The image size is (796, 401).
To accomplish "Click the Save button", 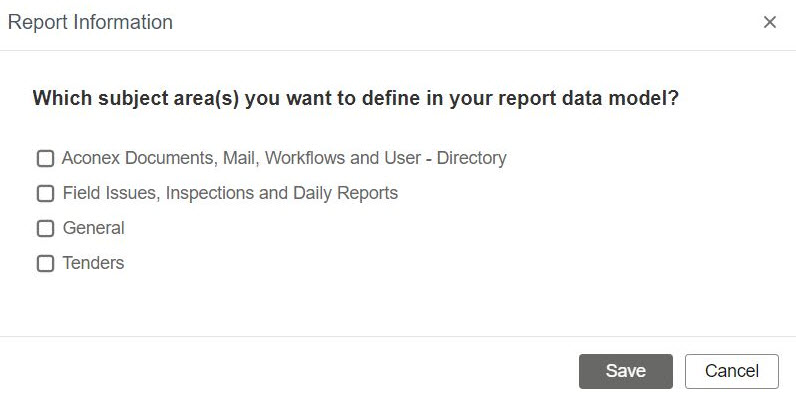I will pyautogui.click(x=625, y=371).
